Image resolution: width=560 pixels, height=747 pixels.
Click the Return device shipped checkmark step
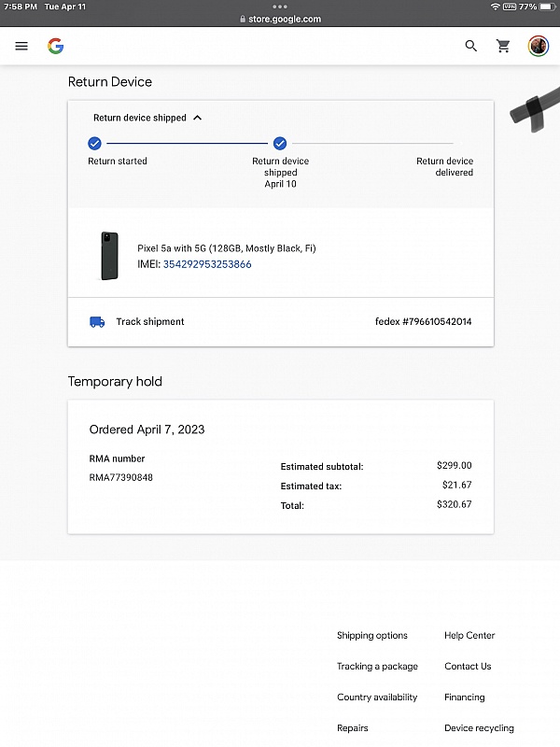280,144
